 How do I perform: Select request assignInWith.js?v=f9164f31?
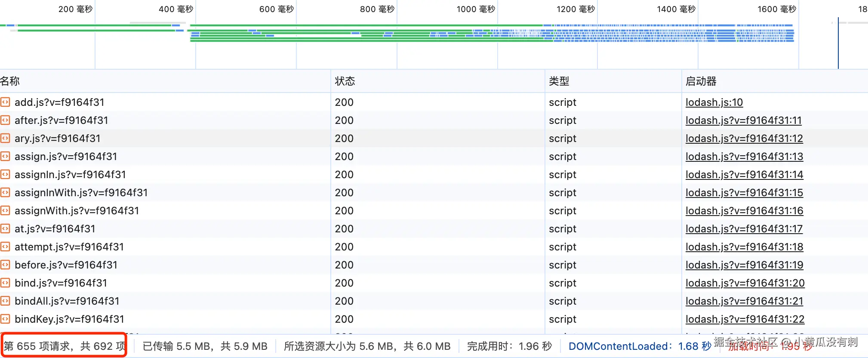81,193
